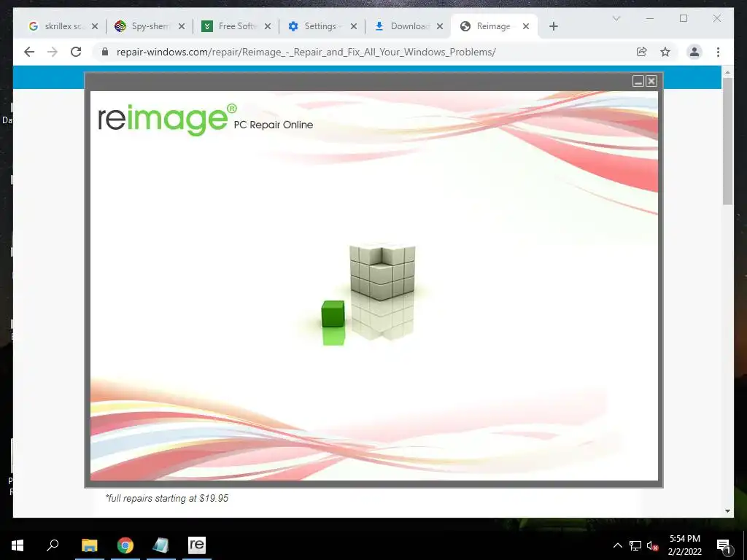The width and height of the screenshot is (747, 560).
Task: Close the skrillex Google search tab
Action: (x=95, y=27)
